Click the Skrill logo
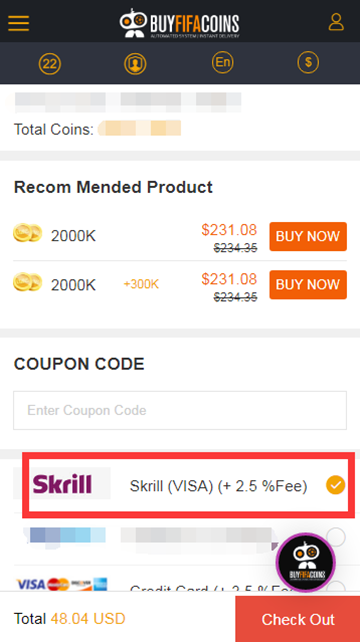The height and width of the screenshot is (642, 360). point(62,484)
